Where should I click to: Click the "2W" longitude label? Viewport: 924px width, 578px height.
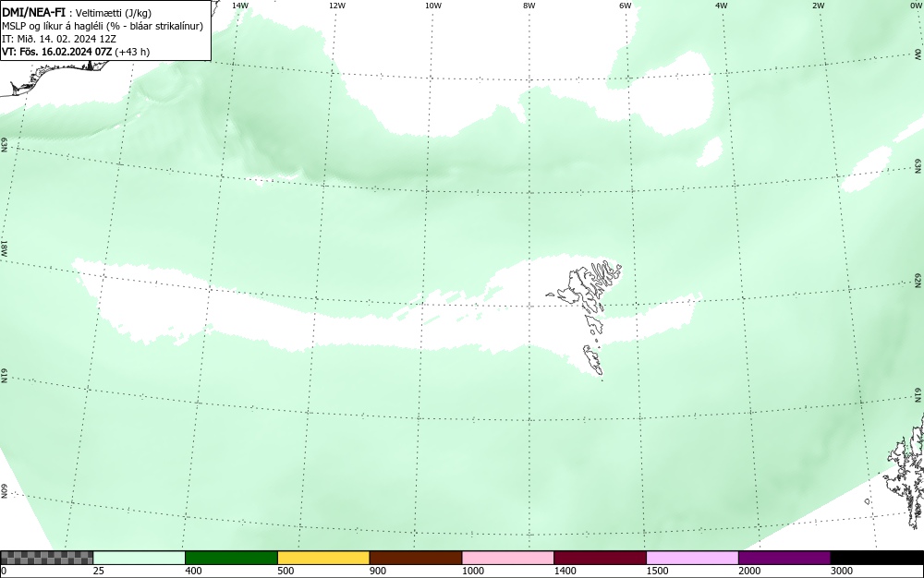tap(818, 6)
